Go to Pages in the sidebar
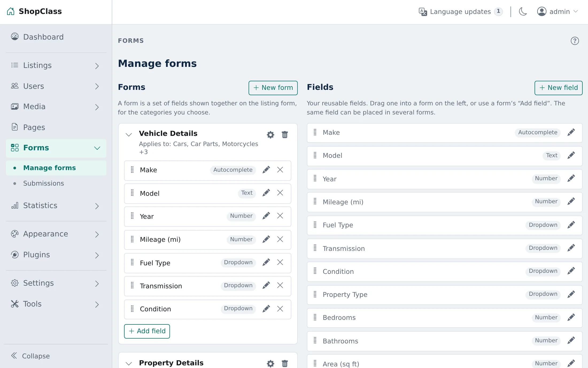 point(56,127)
